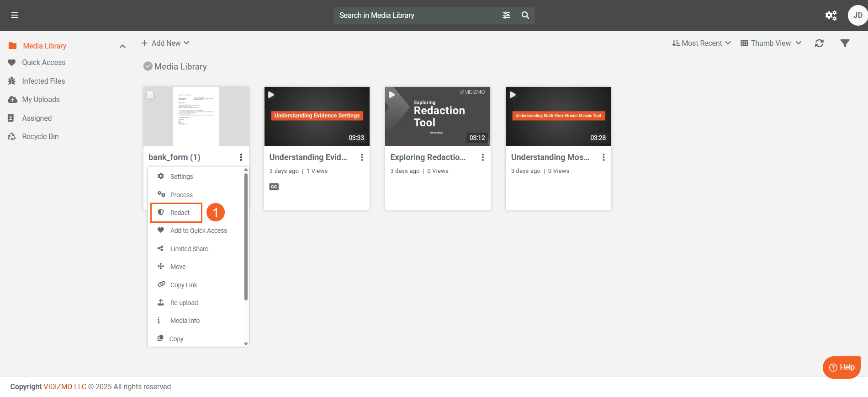
Task: Go to Recycle Bin in the sidebar
Action: coord(40,136)
